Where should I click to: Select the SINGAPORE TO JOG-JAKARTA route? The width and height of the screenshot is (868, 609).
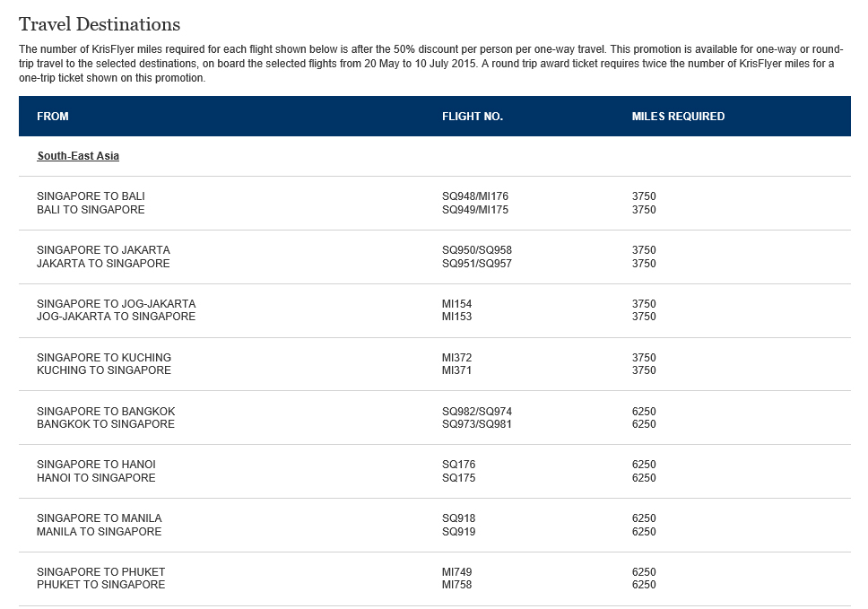(x=116, y=304)
